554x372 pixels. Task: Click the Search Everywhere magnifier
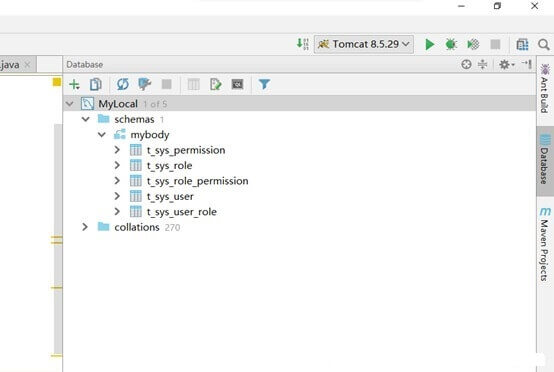pos(544,45)
